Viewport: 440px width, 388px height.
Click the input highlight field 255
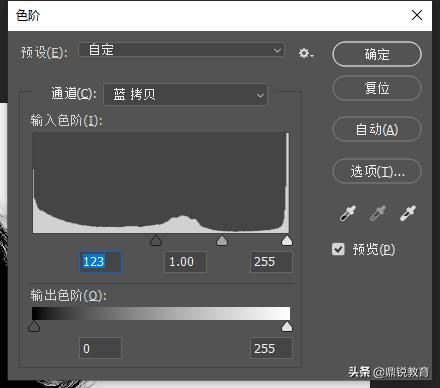pyautogui.click(x=271, y=262)
